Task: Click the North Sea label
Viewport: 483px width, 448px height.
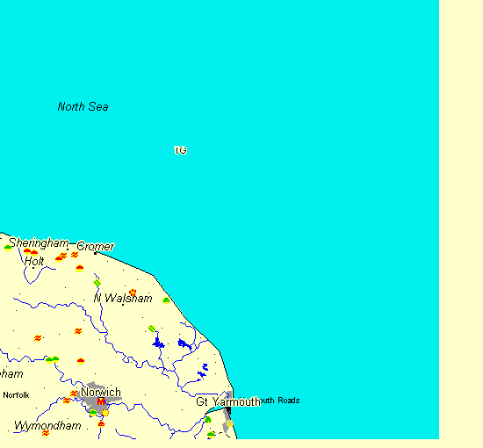Action: coord(83,106)
